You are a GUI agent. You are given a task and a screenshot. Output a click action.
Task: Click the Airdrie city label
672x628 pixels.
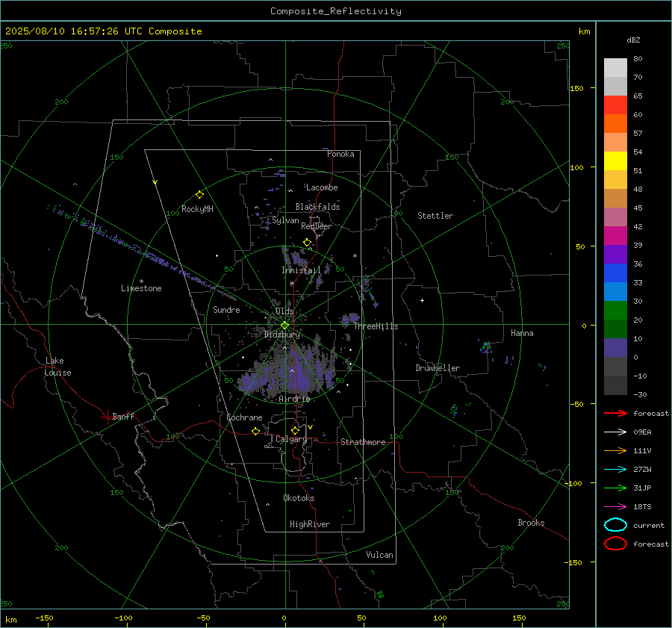click(294, 399)
